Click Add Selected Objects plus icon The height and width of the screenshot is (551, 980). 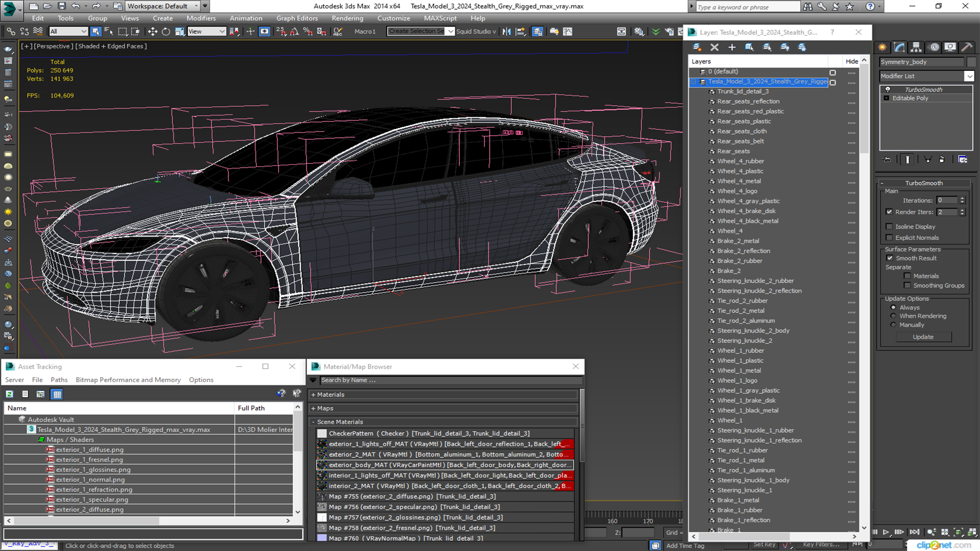coord(732,47)
